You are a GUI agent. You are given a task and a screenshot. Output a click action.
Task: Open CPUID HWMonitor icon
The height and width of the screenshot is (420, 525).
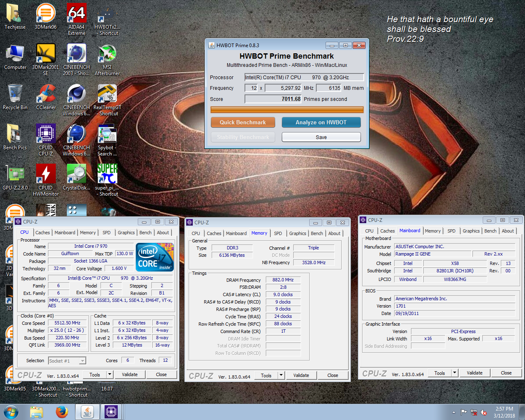pyautogui.click(x=46, y=180)
